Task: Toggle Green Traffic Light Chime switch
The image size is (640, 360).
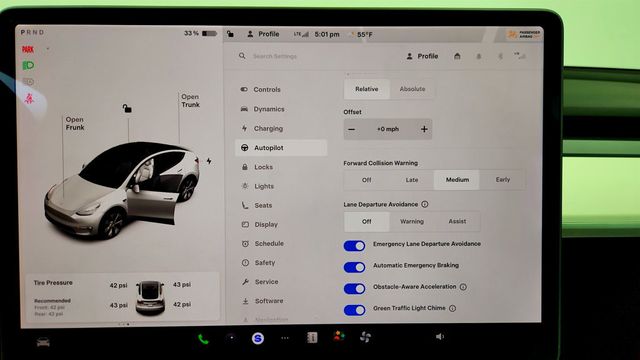Action: pyautogui.click(x=354, y=310)
